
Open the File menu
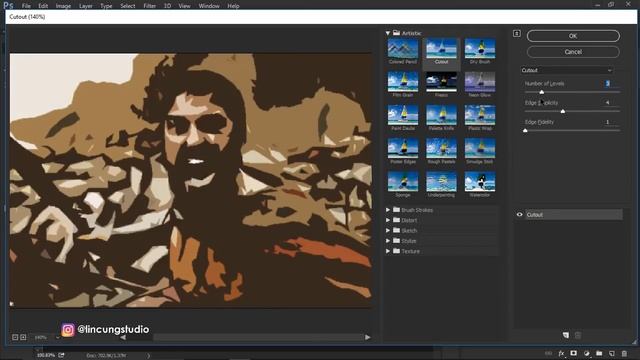pyautogui.click(x=26, y=6)
